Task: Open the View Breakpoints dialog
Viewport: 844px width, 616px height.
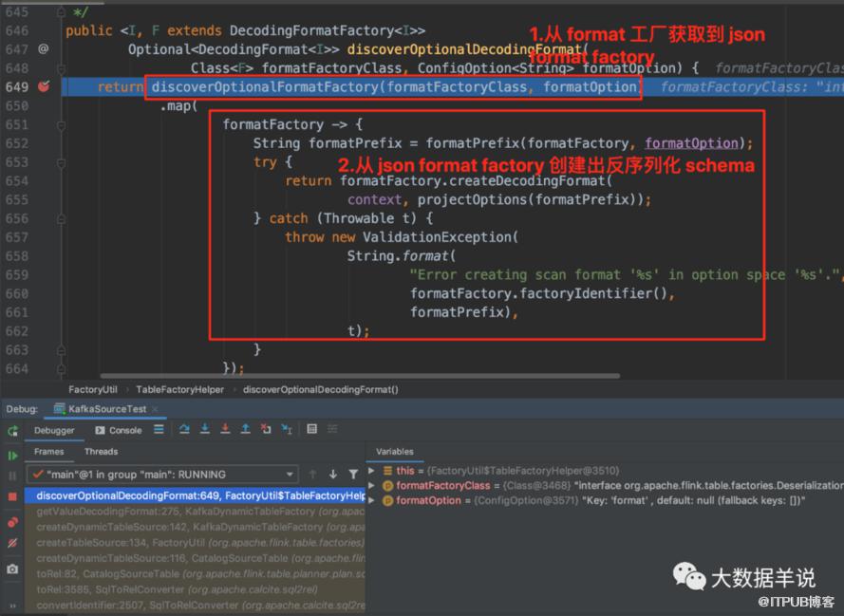Action: pyautogui.click(x=13, y=522)
